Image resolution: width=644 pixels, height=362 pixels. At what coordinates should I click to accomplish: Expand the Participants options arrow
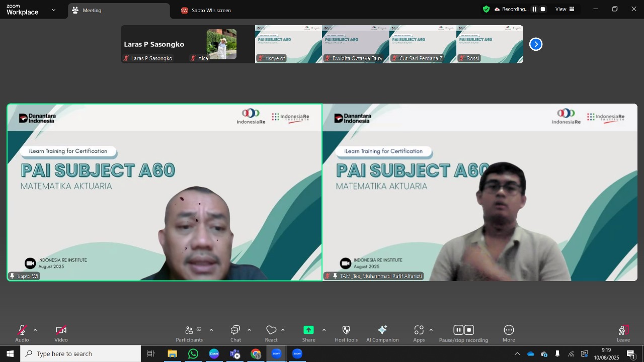click(211, 330)
